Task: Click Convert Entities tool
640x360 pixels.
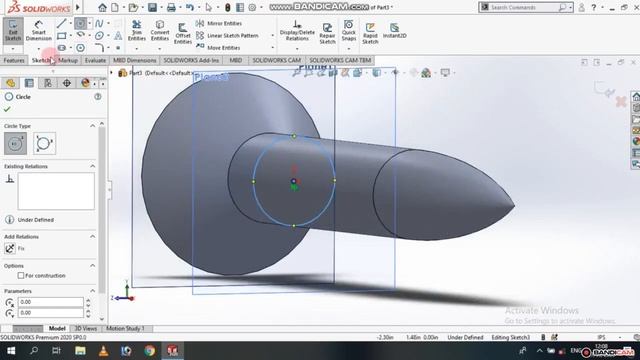Action: 160,31
